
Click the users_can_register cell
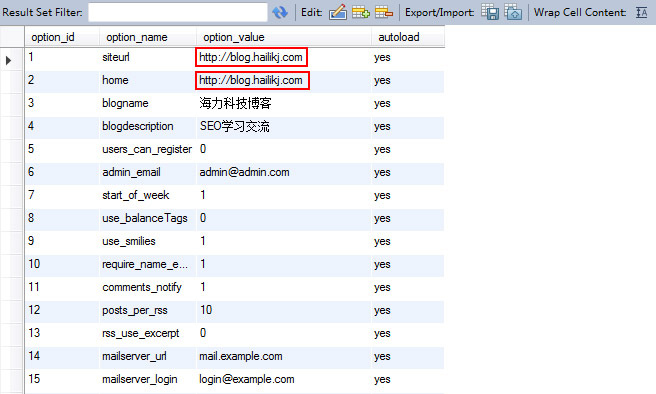point(147,149)
